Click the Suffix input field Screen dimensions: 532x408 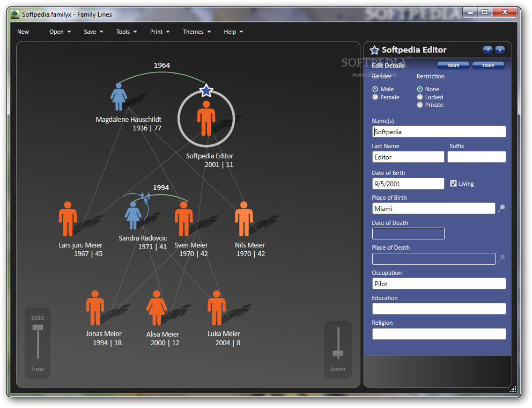coord(477,157)
